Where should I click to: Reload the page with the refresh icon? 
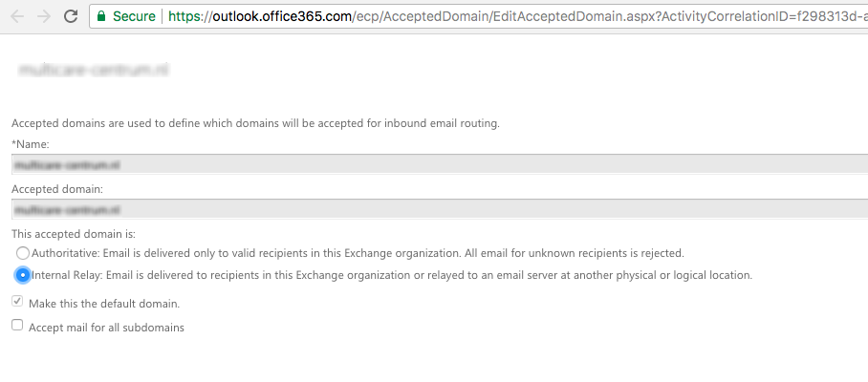point(71,16)
